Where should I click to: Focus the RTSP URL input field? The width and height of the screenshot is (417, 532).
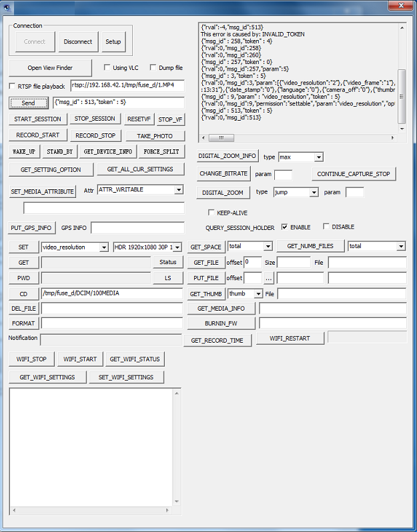tap(127, 85)
